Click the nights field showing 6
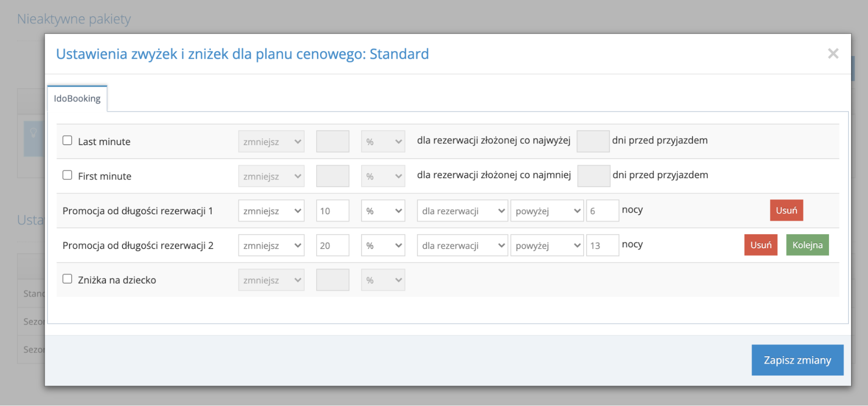Screen dimensions: 868x406 click(x=602, y=211)
